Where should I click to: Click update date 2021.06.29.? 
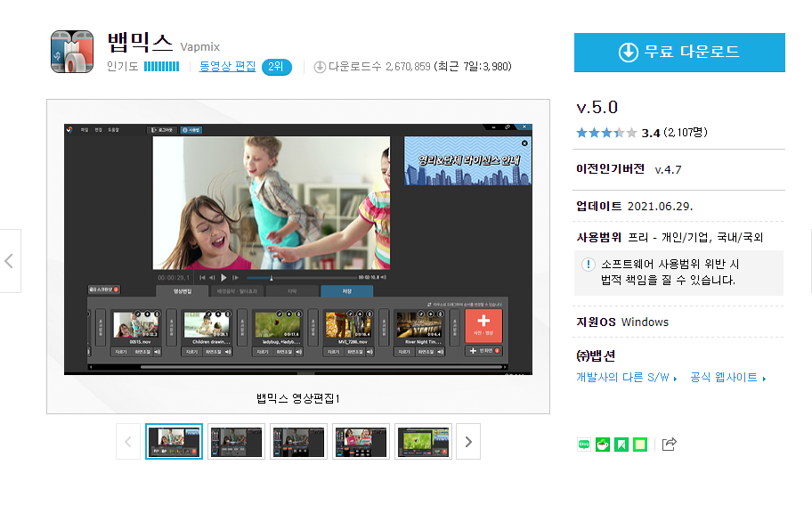point(660,207)
